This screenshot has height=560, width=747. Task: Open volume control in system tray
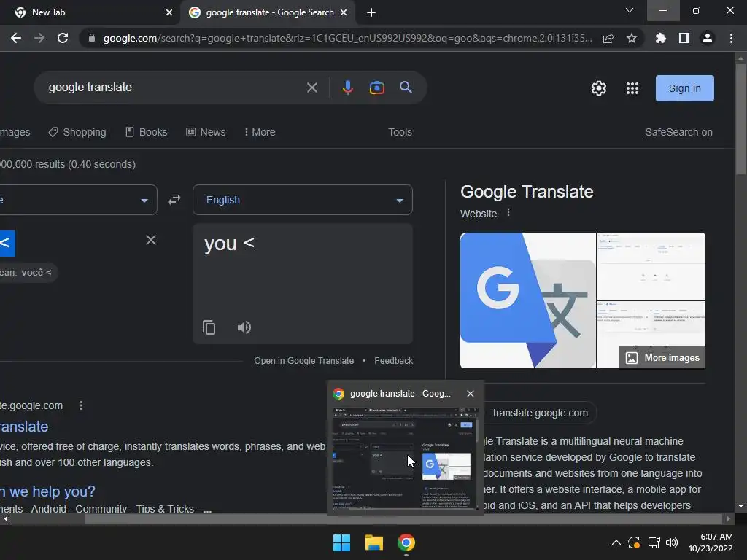click(x=672, y=542)
